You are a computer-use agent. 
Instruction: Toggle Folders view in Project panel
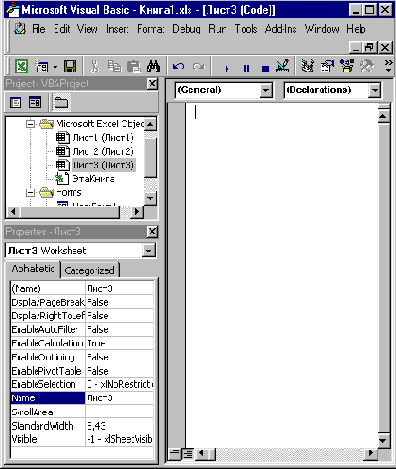tap(61, 102)
